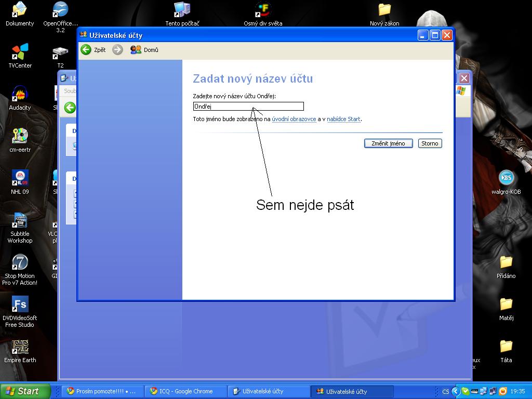Select the cm-eertr desktop icon
The image size is (532, 399).
point(20,140)
